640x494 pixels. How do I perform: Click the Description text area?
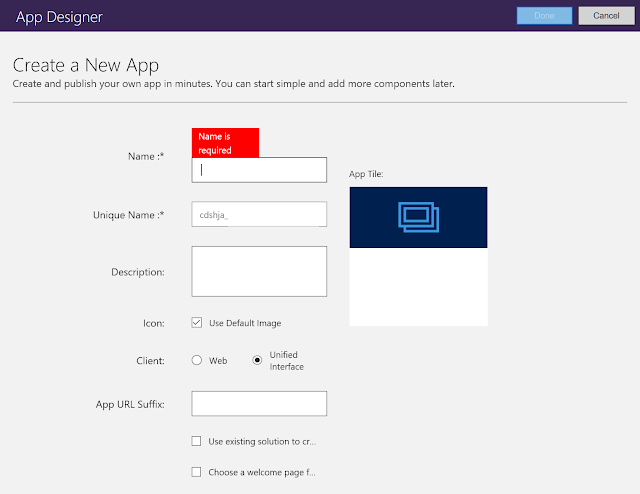[259, 271]
